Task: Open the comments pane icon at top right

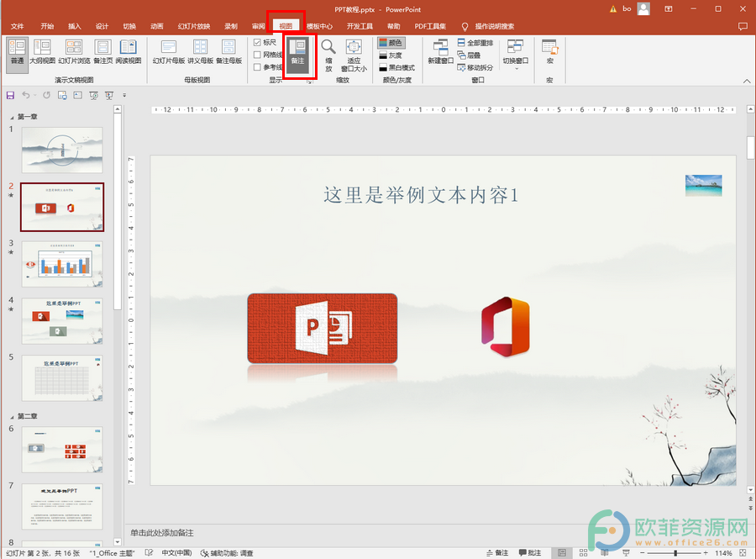Action: pos(743,27)
